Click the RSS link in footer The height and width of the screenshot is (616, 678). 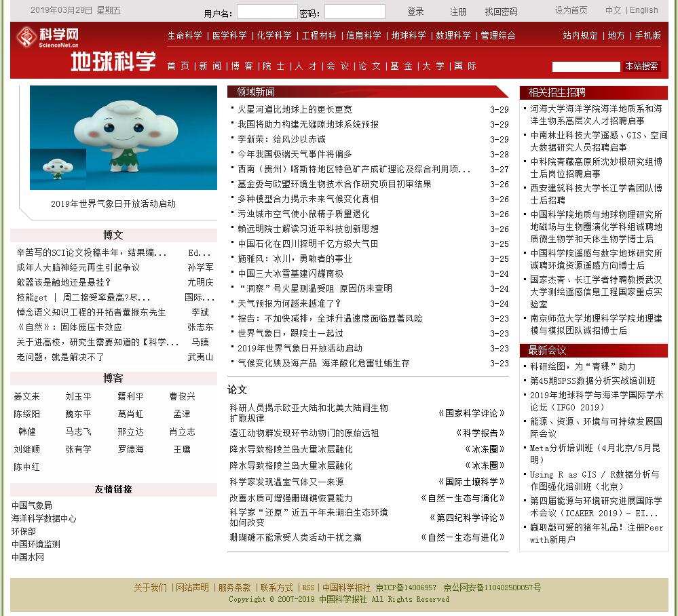tap(308, 588)
